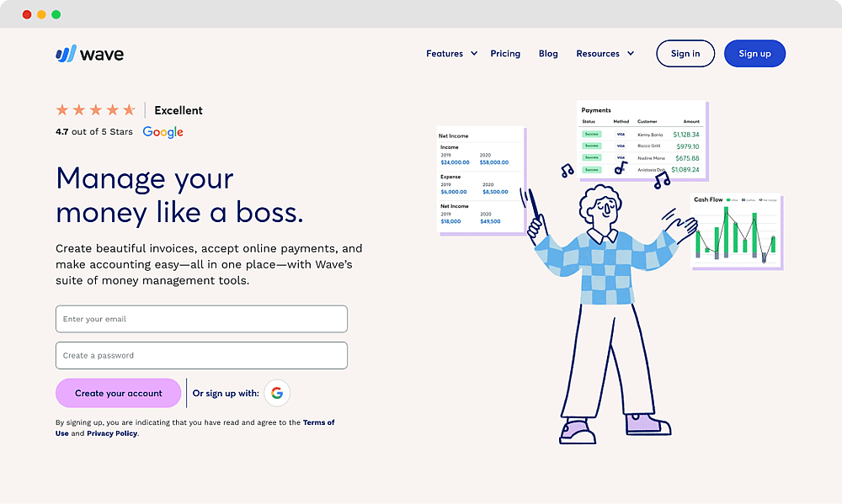Click the '4.7 out of 5 Stars' text
Screen dimensions: 842x504
pyautogui.click(x=94, y=131)
